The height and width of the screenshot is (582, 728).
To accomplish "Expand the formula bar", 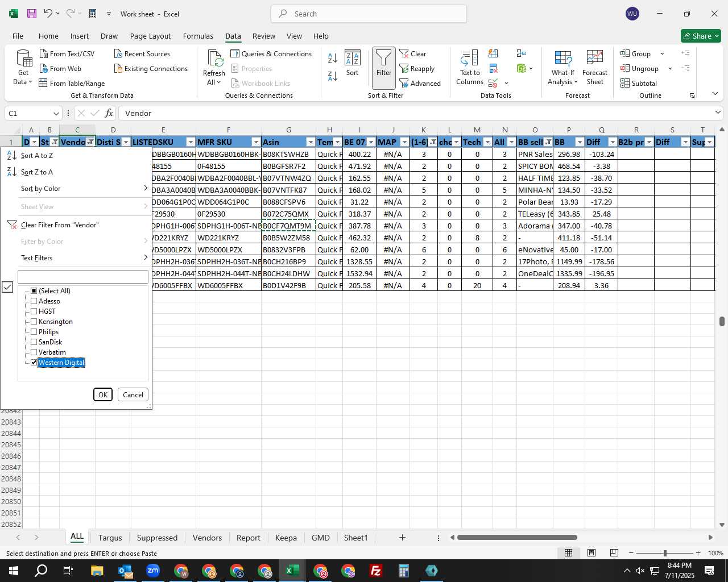I will tap(718, 113).
